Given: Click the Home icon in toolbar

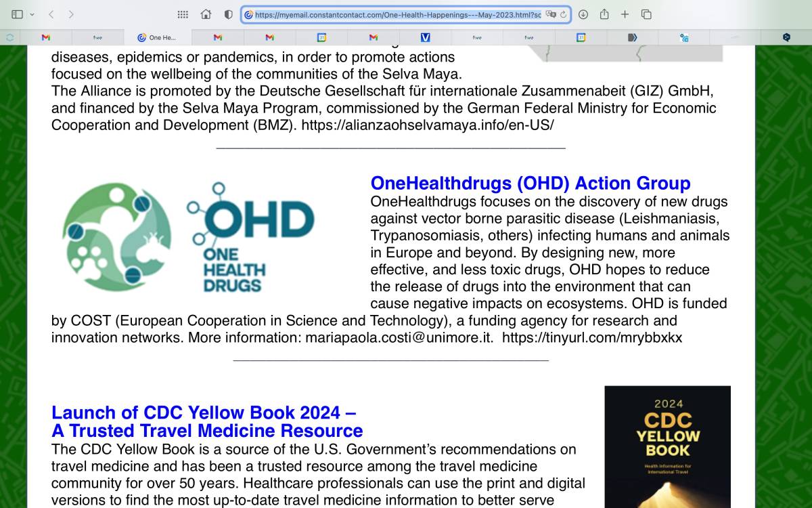Looking at the screenshot, I should click(x=206, y=14).
